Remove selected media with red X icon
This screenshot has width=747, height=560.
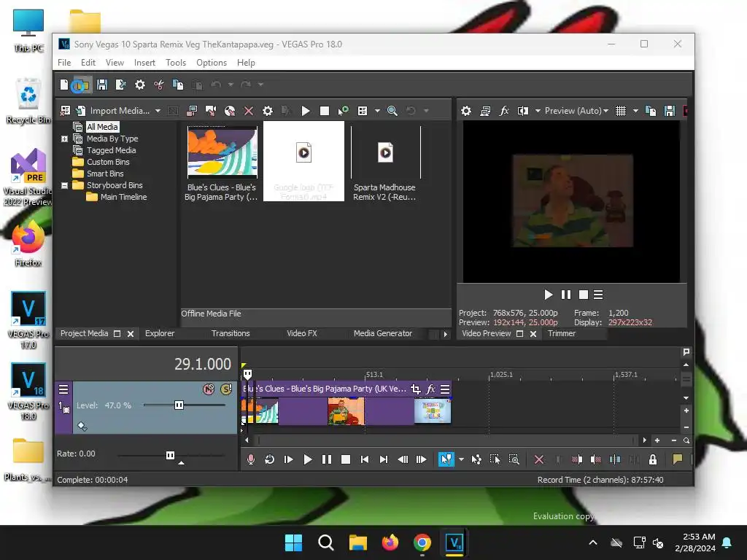click(x=249, y=111)
